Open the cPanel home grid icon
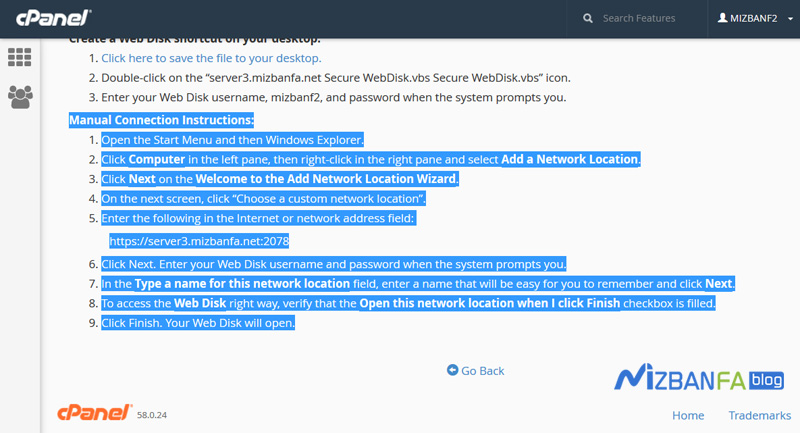 (x=20, y=57)
